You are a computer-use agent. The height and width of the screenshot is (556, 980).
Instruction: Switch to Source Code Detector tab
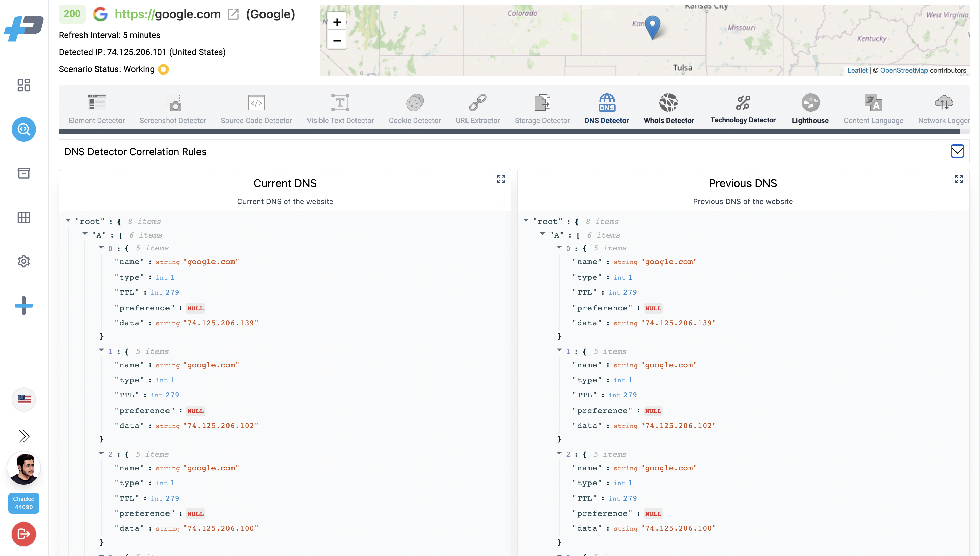(256, 109)
